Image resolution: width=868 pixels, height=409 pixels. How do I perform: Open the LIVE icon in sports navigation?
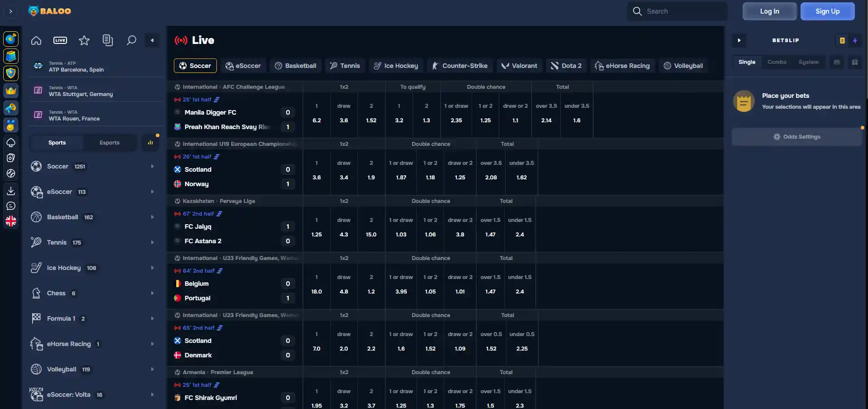pyautogui.click(x=60, y=40)
